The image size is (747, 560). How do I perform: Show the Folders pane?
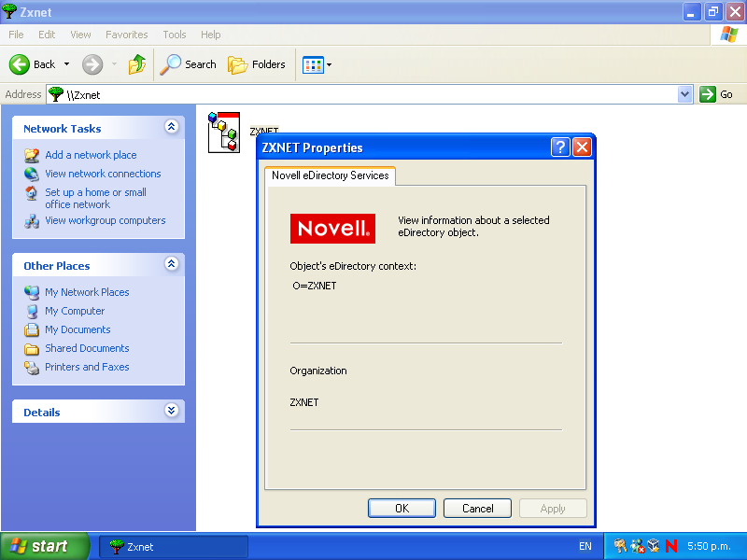pos(256,64)
